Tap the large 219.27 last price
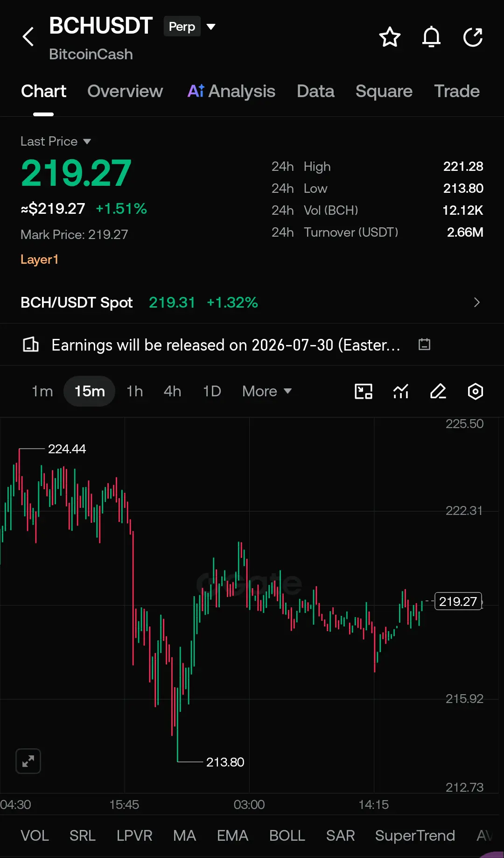This screenshot has height=858, width=504. [x=76, y=173]
